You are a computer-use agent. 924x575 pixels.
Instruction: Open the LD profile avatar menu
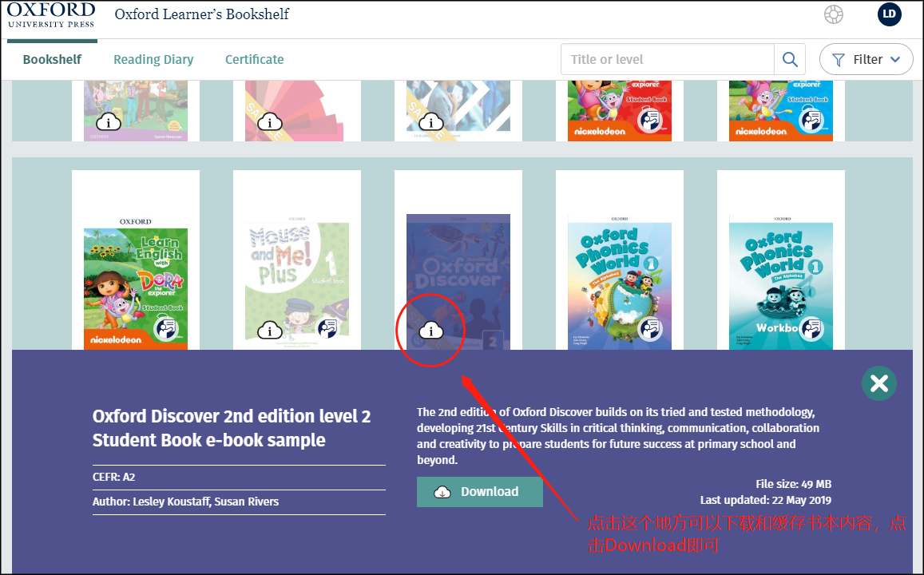point(889,14)
